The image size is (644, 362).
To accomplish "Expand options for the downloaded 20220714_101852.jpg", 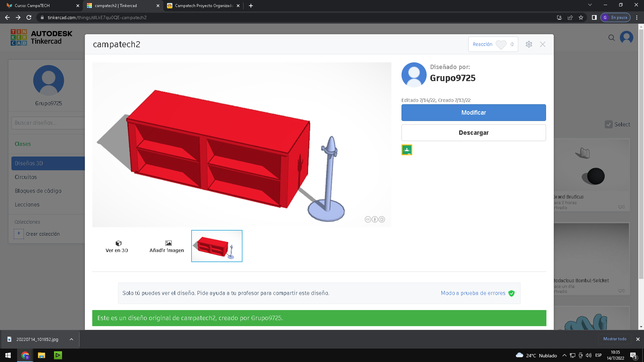I will click(x=71, y=339).
